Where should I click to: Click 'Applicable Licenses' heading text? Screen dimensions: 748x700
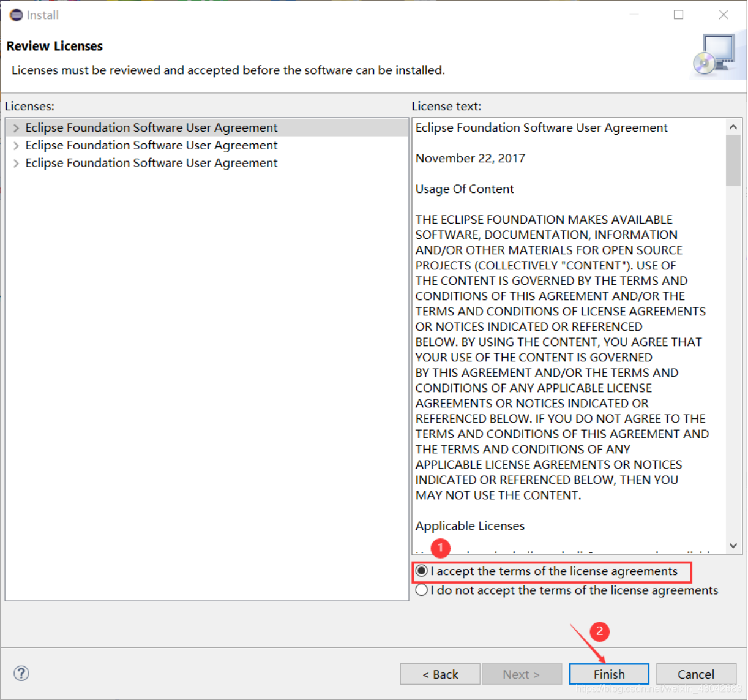click(x=470, y=525)
